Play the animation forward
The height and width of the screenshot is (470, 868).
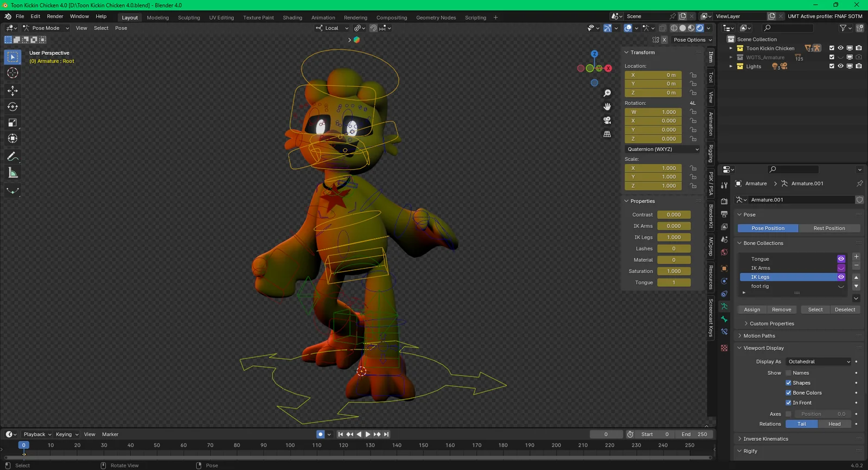(368, 434)
